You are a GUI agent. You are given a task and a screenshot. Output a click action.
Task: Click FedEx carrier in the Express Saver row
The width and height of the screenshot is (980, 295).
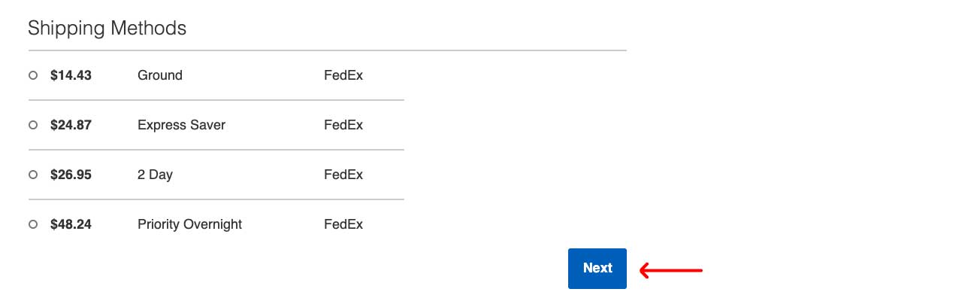point(343,125)
